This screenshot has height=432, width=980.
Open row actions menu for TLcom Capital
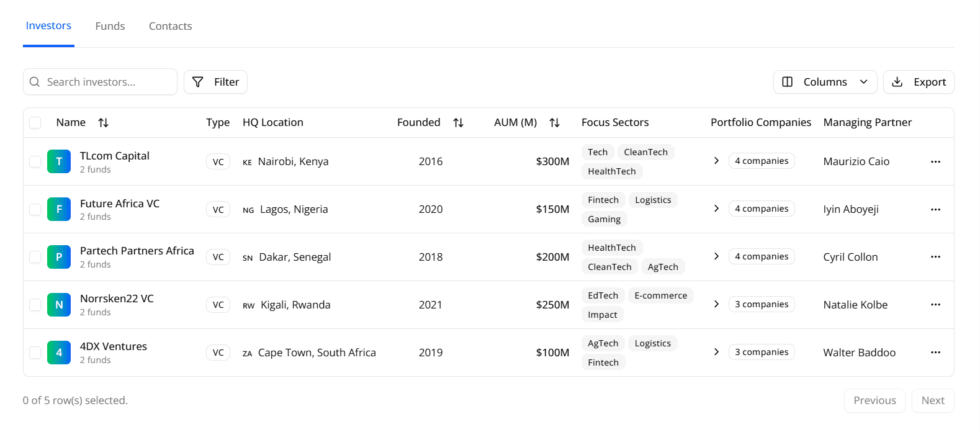(x=935, y=161)
